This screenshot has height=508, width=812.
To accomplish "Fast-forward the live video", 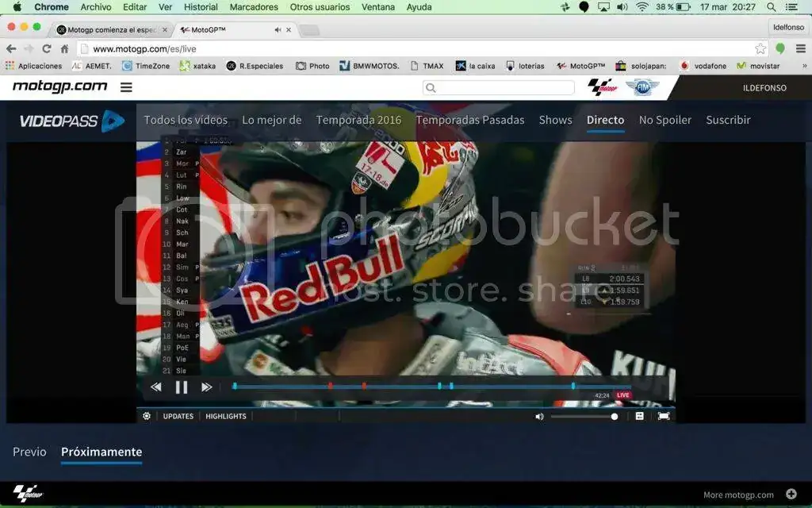I will pyautogui.click(x=207, y=387).
